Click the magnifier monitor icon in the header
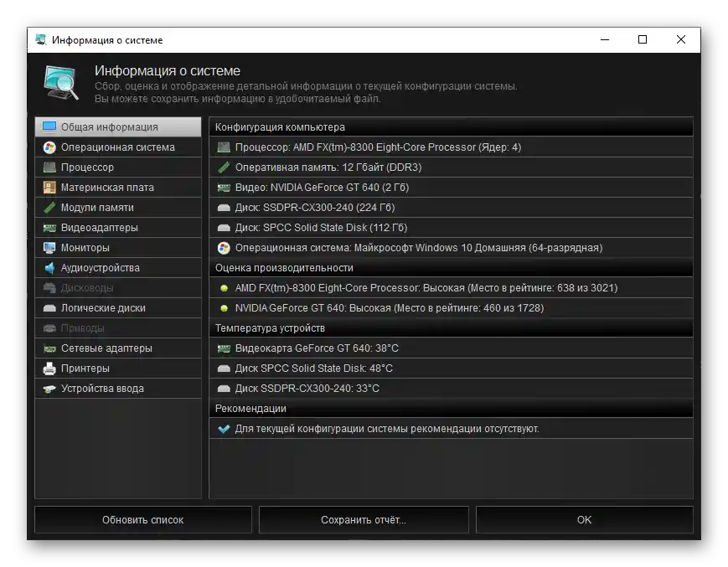Viewport: 728px width, 567px height. 61,83
